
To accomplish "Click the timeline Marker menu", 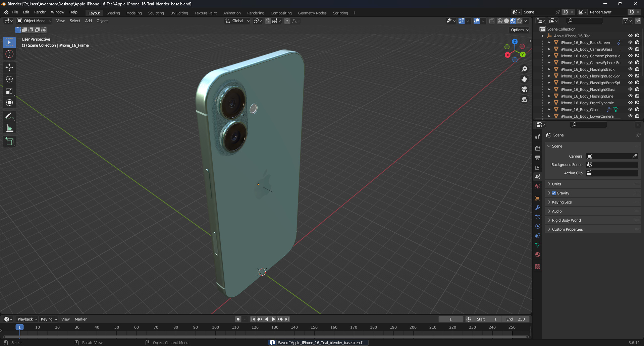I will 80,319.
